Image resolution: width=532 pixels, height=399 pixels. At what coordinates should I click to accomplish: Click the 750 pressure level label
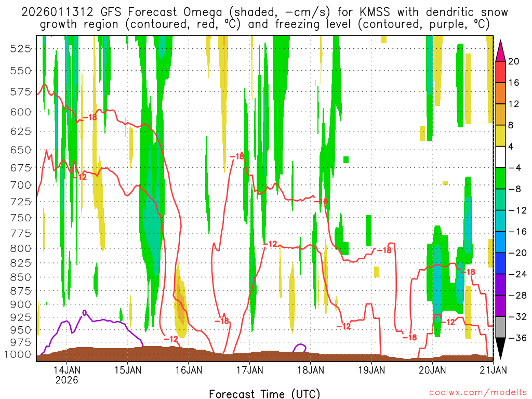click(x=20, y=218)
